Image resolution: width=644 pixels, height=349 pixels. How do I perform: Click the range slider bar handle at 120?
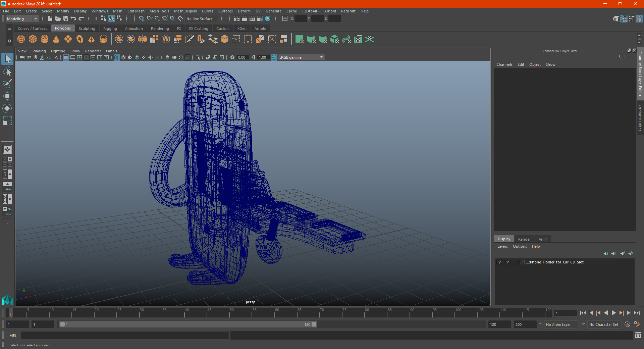314,325
